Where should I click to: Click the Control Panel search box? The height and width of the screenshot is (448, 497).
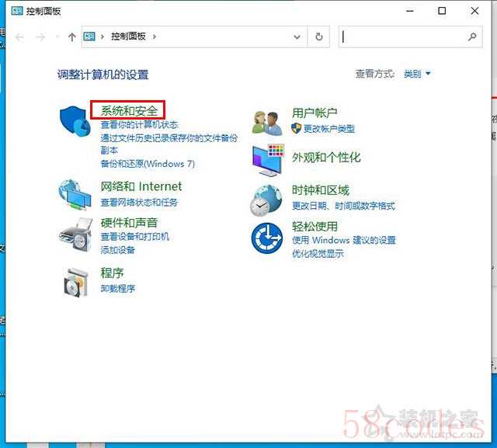[404, 36]
